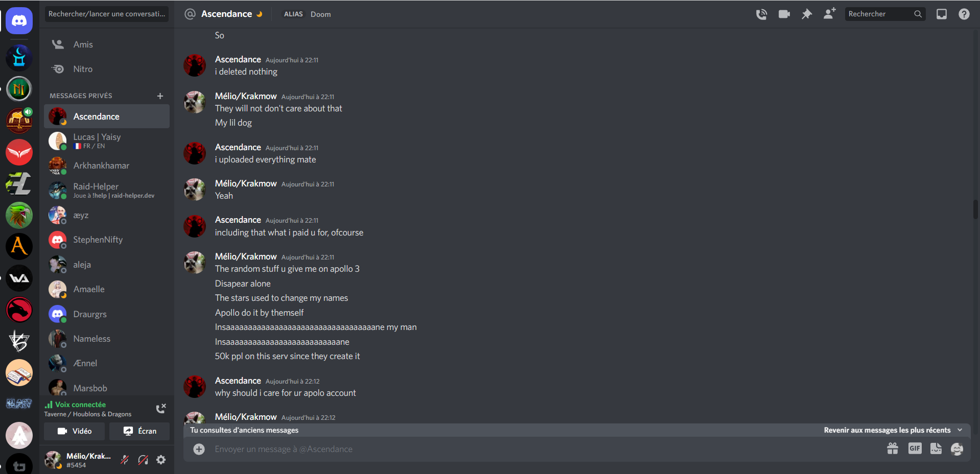Disconnect from the voice channel

[x=160, y=408]
